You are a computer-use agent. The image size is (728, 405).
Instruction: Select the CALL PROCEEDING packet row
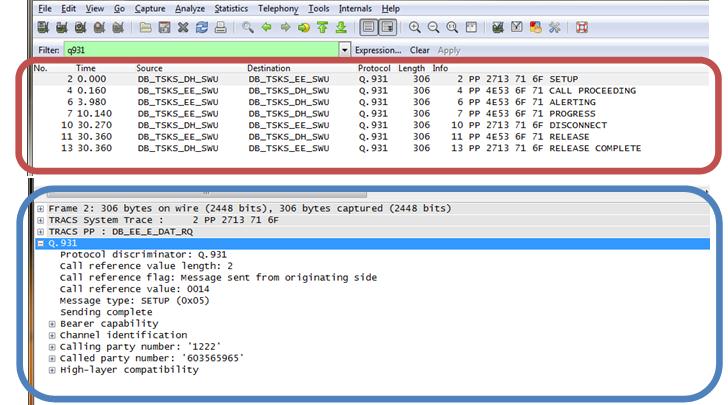[371, 91]
